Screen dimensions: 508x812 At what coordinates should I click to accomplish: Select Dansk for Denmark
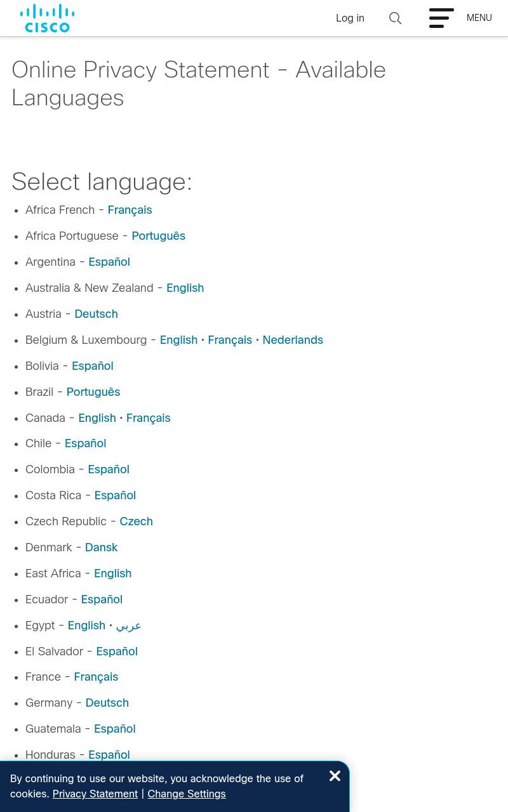[101, 548]
